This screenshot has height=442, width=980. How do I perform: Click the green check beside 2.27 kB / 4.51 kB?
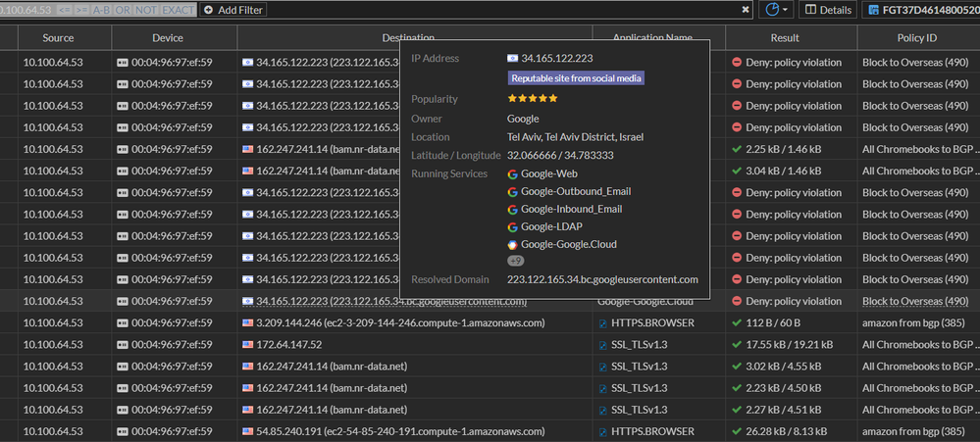[737, 411]
